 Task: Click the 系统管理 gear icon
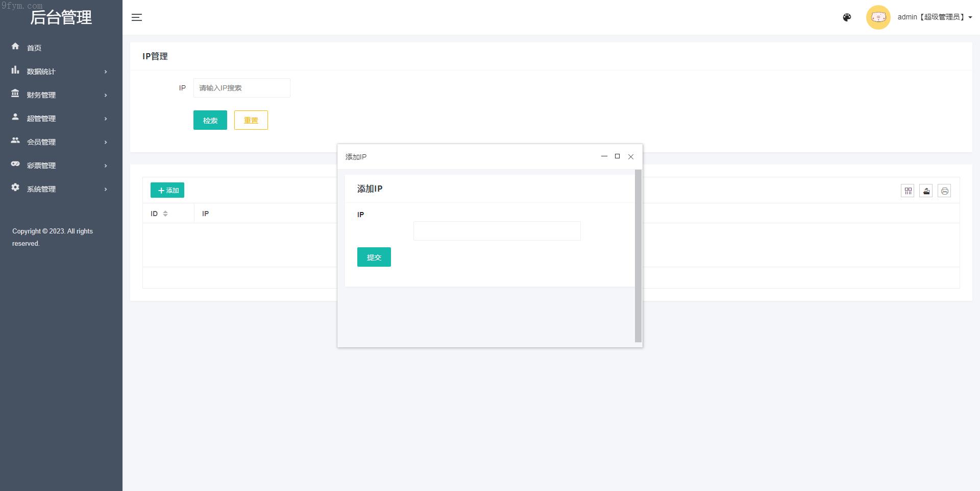pos(15,188)
